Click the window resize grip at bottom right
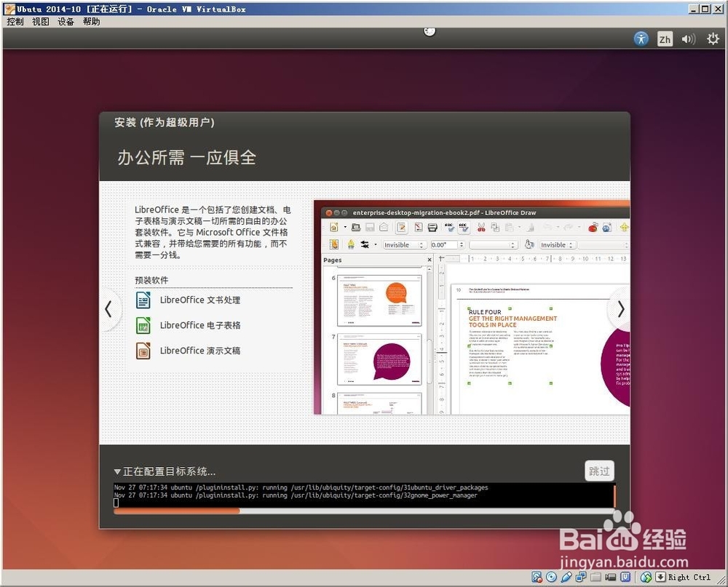 pos(720,578)
